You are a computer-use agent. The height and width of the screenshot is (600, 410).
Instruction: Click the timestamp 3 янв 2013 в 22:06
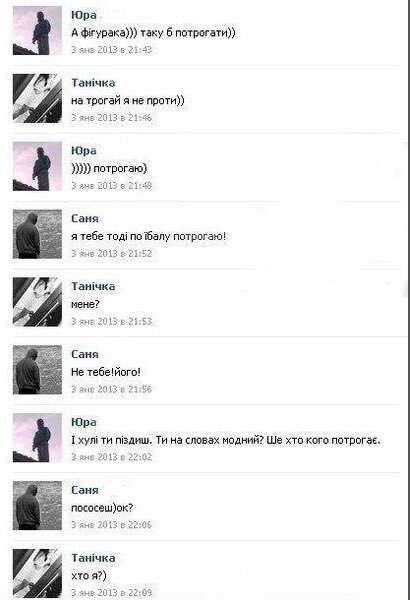[x=111, y=525]
